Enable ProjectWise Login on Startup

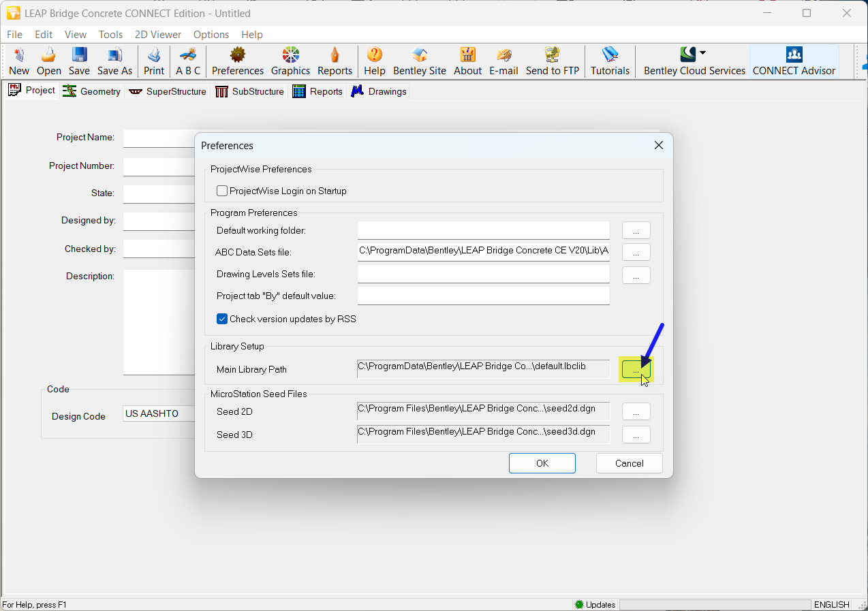pos(222,191)
